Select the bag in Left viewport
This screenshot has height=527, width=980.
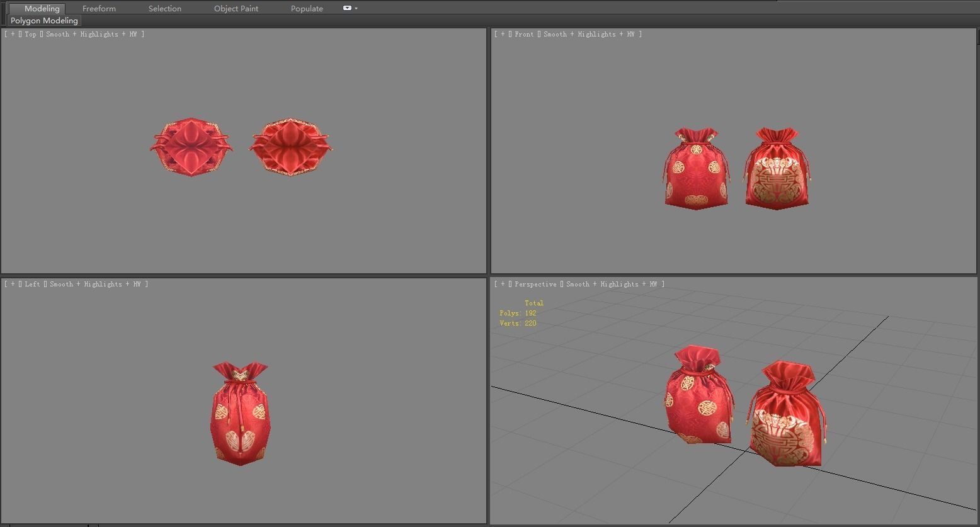tap(239, 414)
